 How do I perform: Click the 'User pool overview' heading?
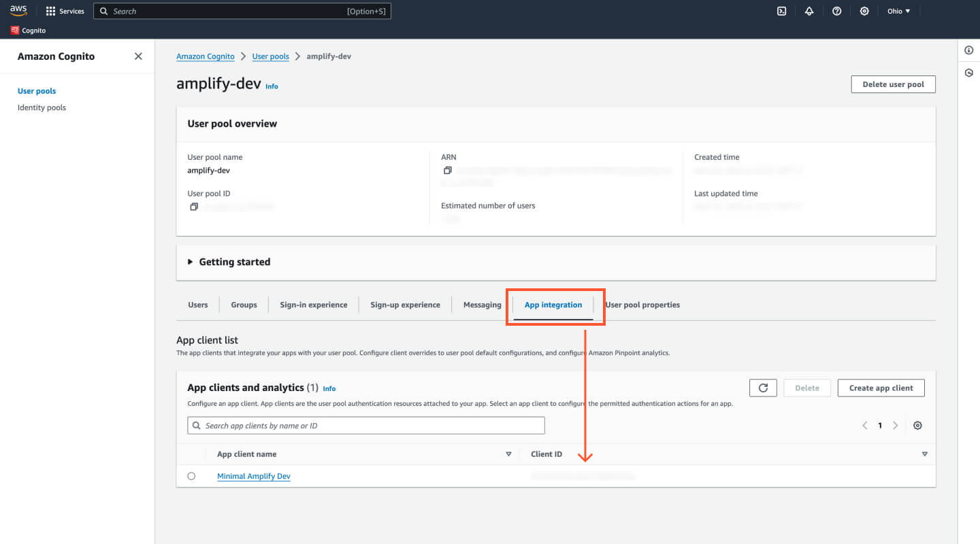(232, 124)
